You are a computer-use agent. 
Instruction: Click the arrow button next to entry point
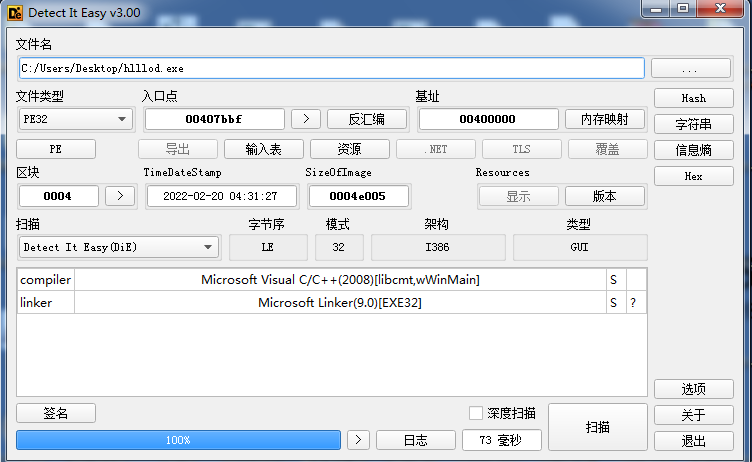click(x=306, y=119)
